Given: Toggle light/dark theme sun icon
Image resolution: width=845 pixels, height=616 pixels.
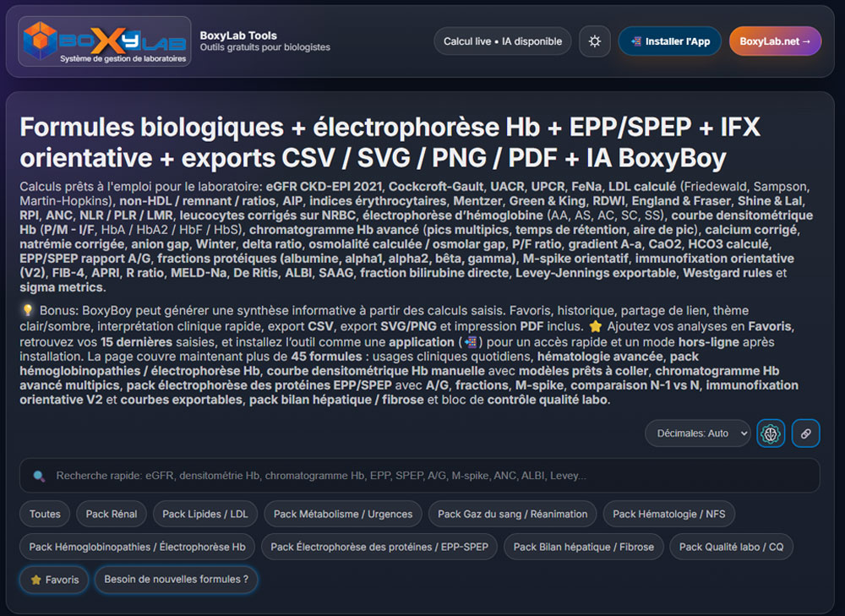Looking at the screenshot, I should (594, 41).
